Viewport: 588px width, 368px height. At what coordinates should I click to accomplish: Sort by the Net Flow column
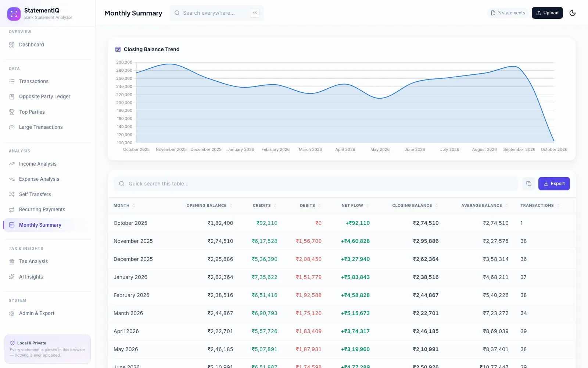point(355,206)
